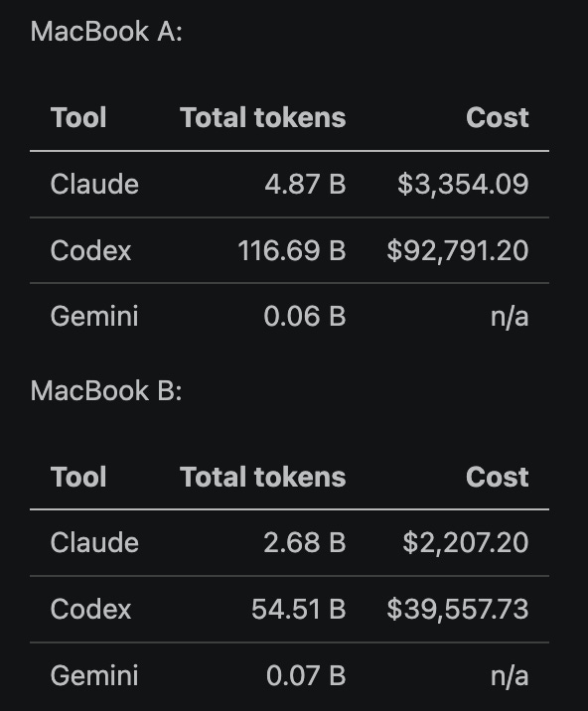Click the Claude row in MacBook A table

tap(289, 184)
